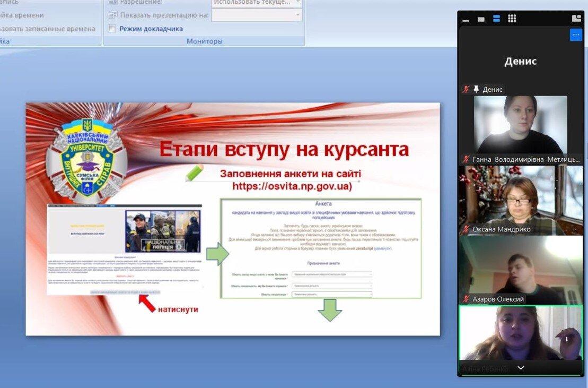Click Денис's muted microphone icon
Image resolution: width=588 pixels, height=388 pixels.
point(466,89)
